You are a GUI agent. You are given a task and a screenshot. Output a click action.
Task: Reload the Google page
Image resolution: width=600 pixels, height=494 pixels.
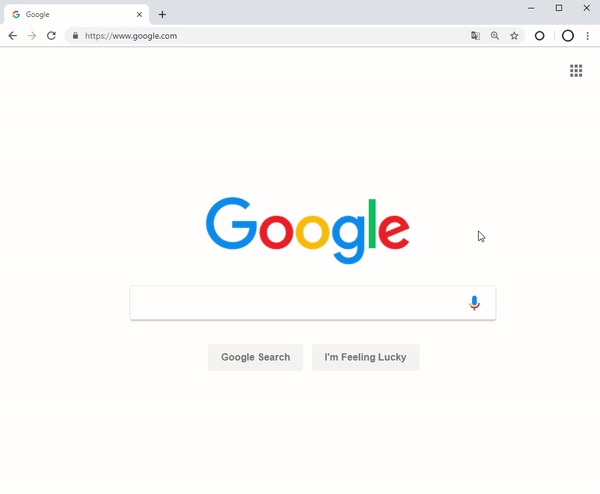[51, 36]
